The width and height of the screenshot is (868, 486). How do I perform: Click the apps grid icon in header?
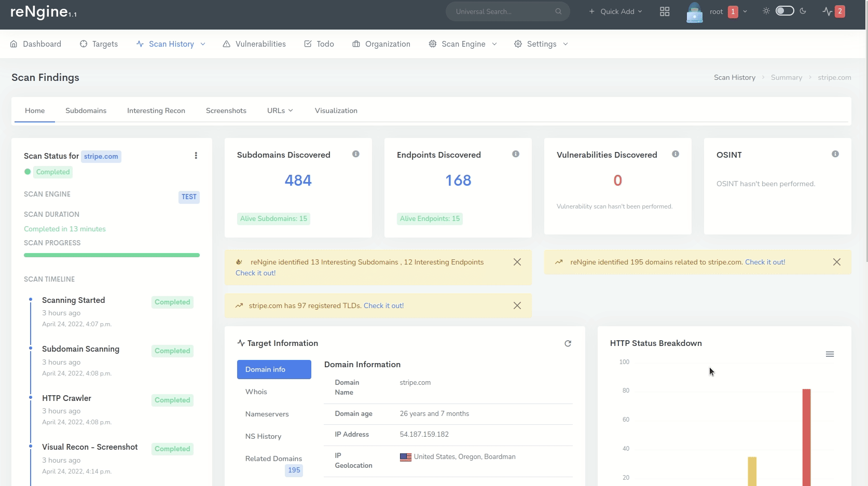pos(664,11)
